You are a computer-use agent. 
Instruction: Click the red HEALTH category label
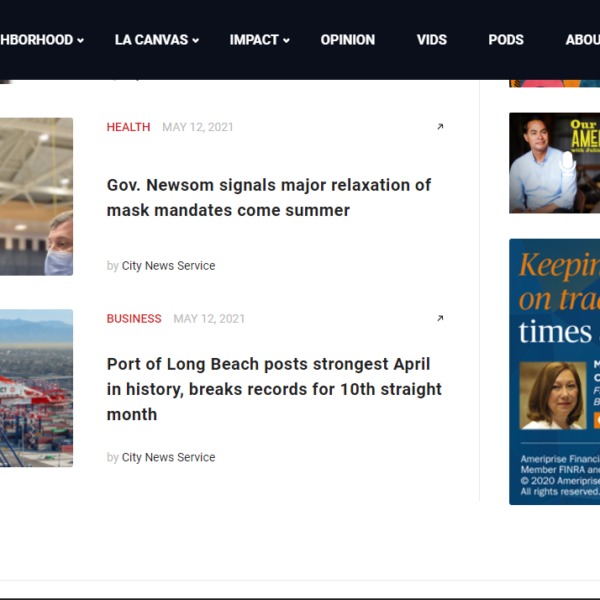(128, 127)
